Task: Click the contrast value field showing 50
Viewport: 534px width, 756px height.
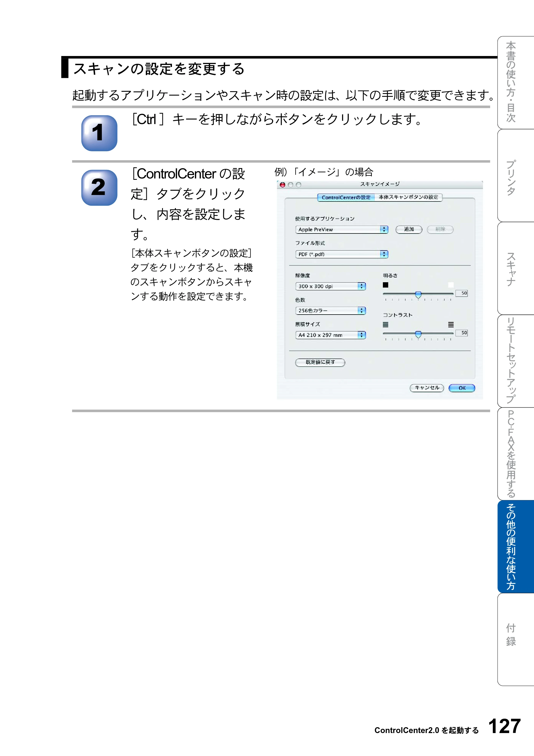Action: coord(461,333)
